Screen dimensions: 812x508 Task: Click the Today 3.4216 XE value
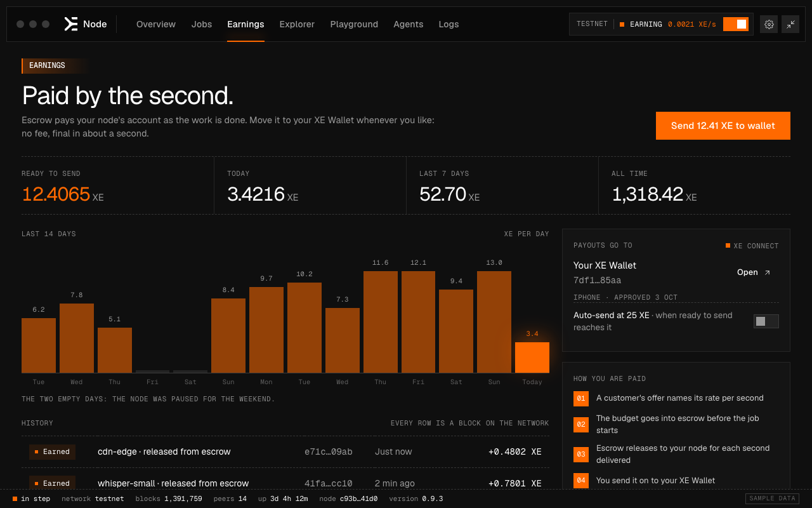(256, 194)
